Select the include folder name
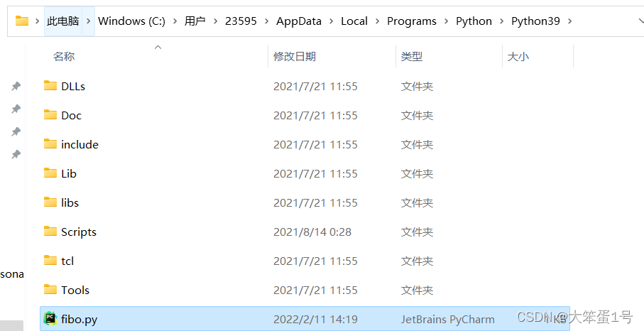644x331 pixels. [80, 145]
